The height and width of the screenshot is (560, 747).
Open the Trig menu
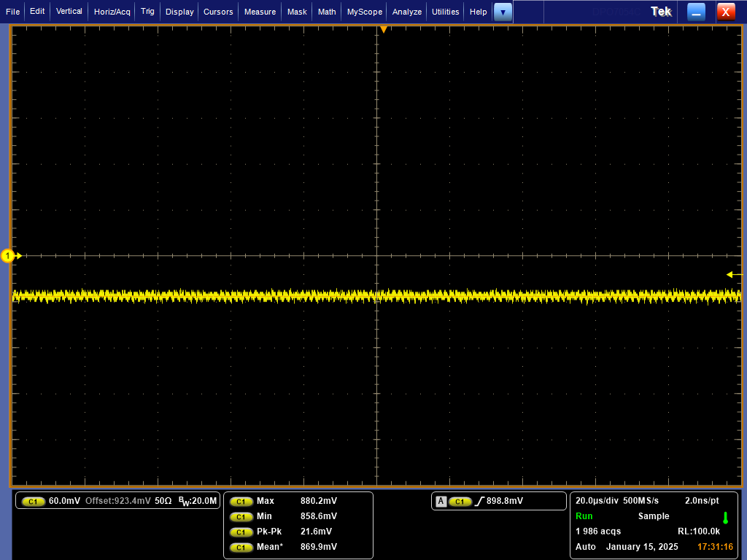pyautogui.click(x=147, y=12)
